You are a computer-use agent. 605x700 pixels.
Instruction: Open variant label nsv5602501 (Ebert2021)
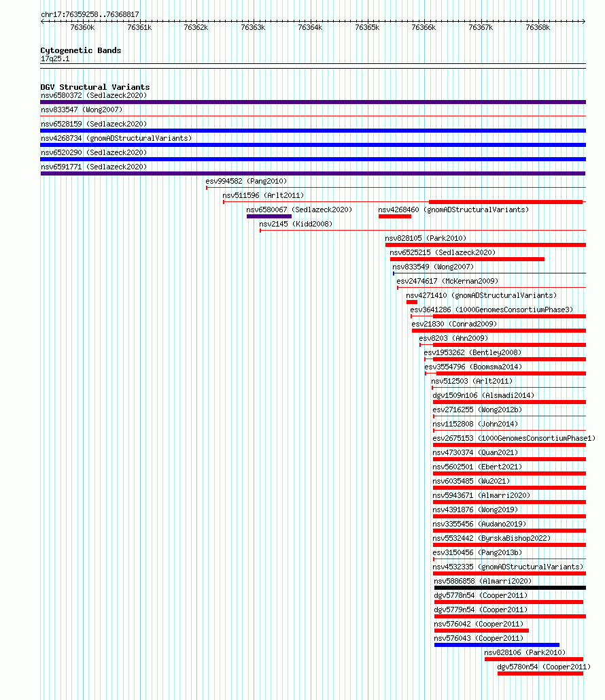(x=477, y=467)
